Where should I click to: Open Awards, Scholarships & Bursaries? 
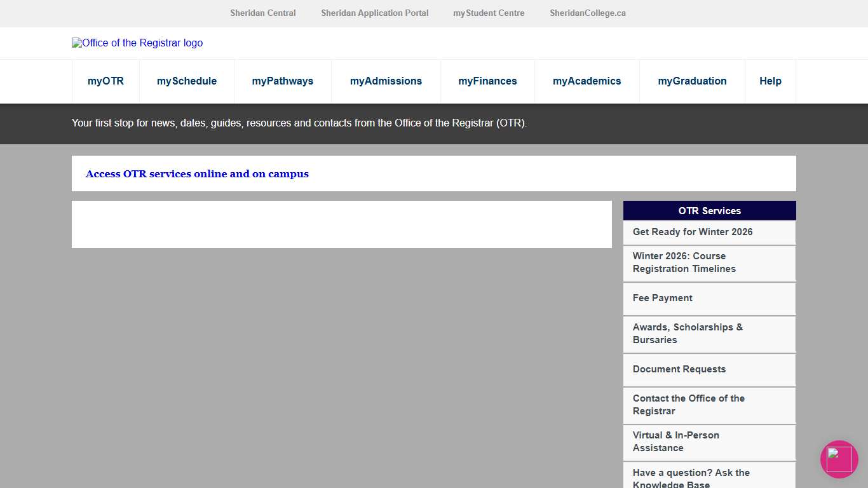[x=688, y=334]
